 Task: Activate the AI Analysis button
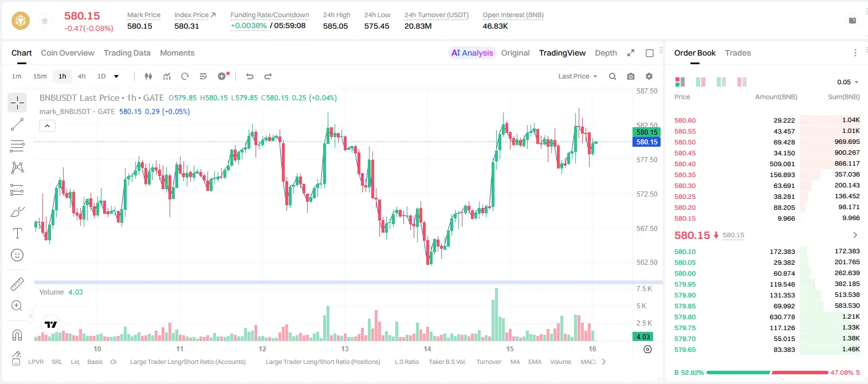tap(472, 53)
